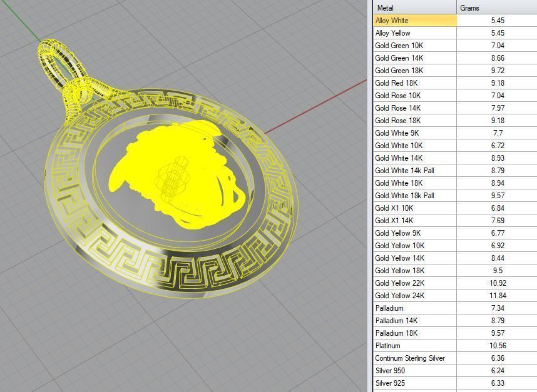Select the Gold Yellow 10K row

[x=455, y=246]
